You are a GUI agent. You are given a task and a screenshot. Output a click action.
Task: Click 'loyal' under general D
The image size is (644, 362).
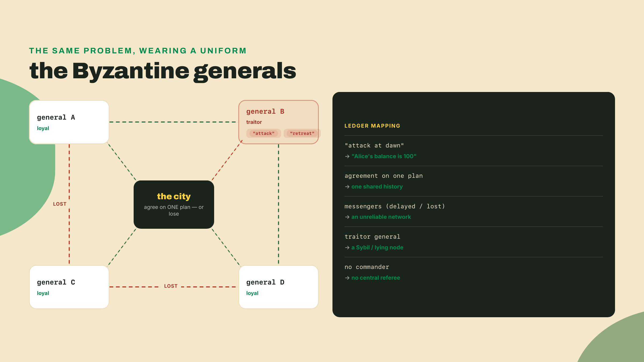pos(252,293)
